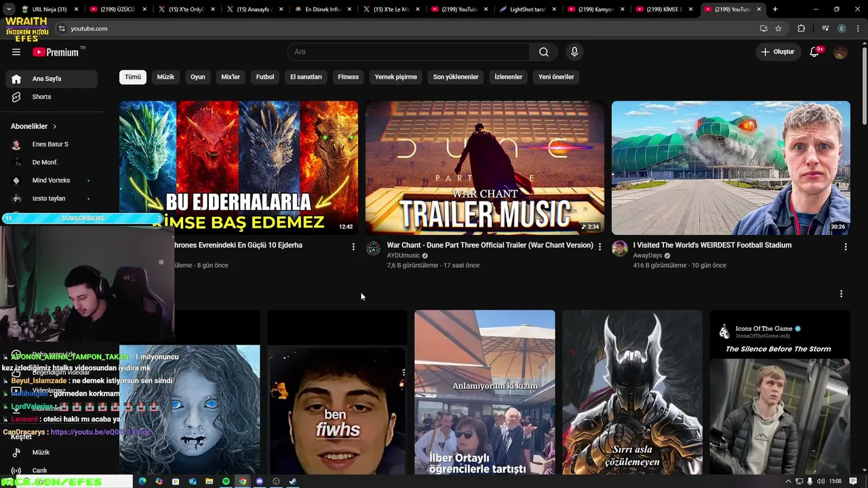This screenshot has width=868, height=488.
Task: Switch to the En Dönek Influ browser tab
Action: [x=323, y=9]
